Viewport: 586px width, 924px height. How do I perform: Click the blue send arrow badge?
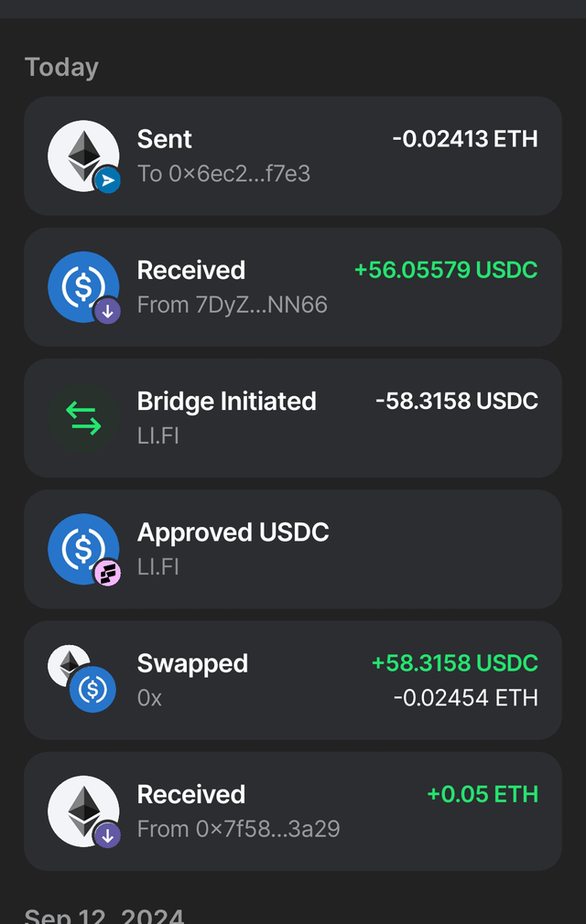pyautogui.click(x=107, y=181)
